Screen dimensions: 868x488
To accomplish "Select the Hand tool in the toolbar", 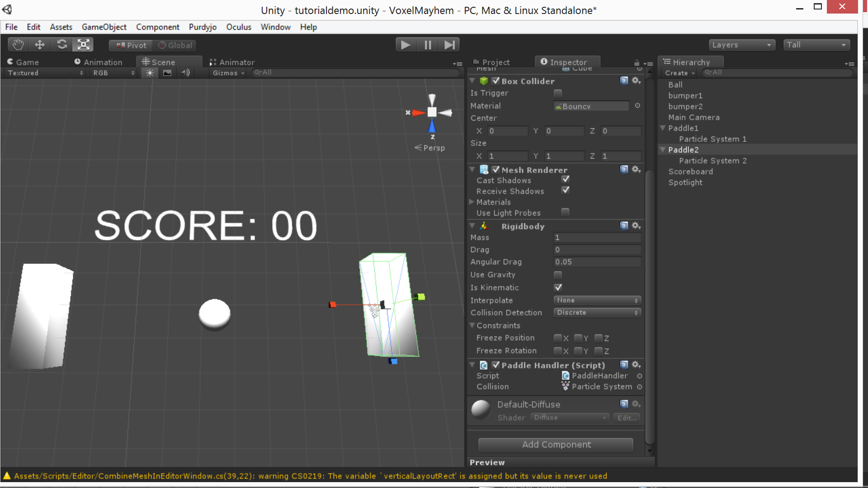I will pos(18,45).
